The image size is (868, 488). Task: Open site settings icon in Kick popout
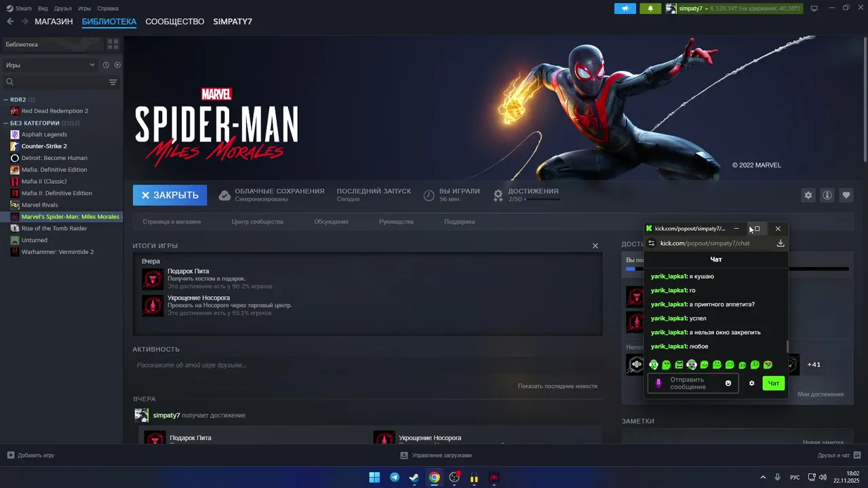coord(651,243)
